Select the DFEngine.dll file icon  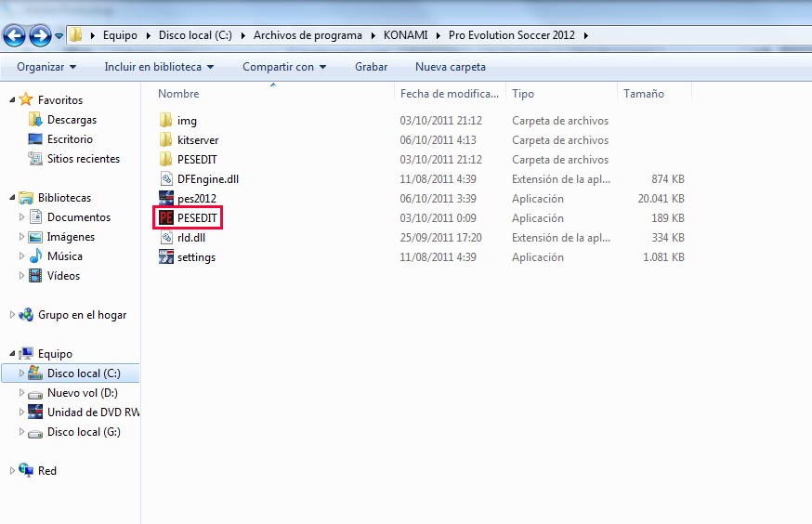tap(165, 179)
